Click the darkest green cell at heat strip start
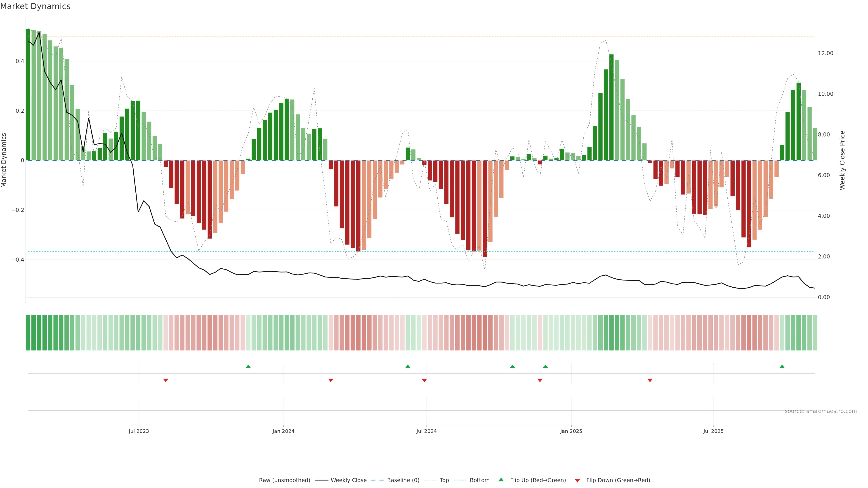 pos(28,333)
